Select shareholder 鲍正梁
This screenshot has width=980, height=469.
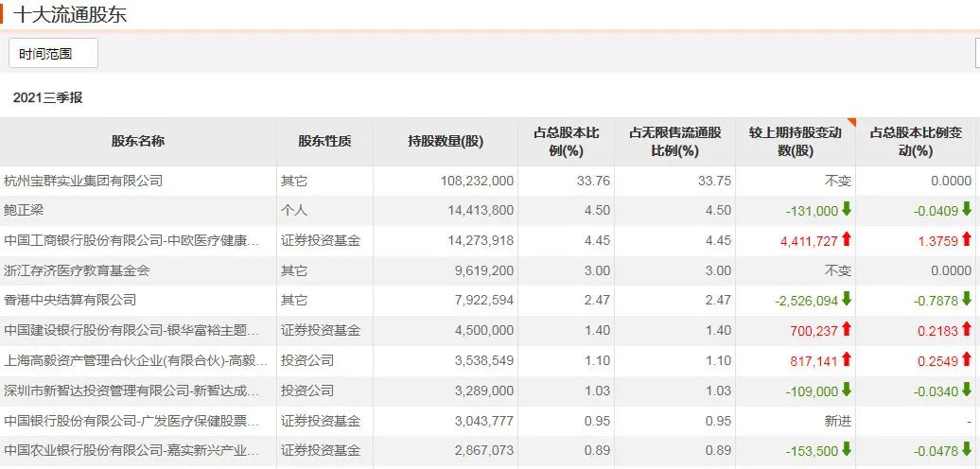(x=24, y=211)
